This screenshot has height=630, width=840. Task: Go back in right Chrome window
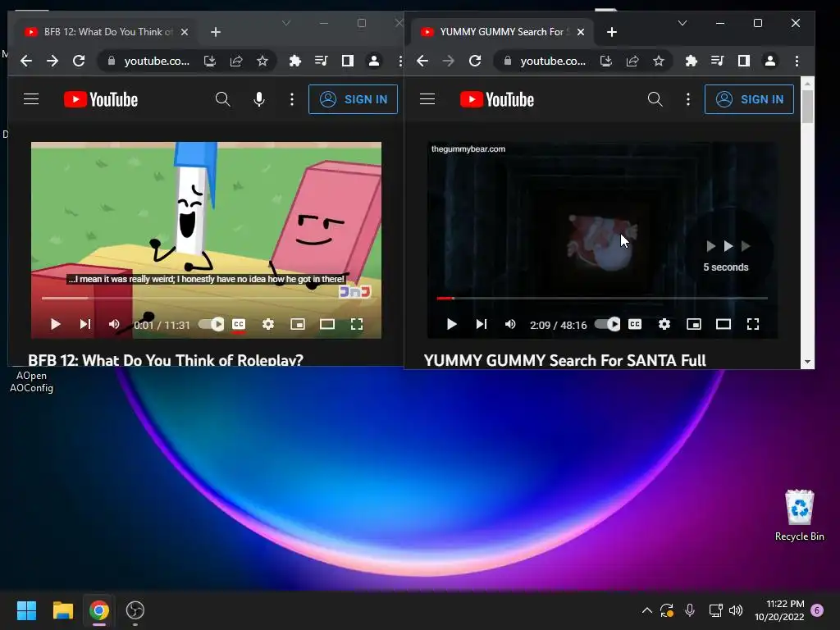coord(422,61)
